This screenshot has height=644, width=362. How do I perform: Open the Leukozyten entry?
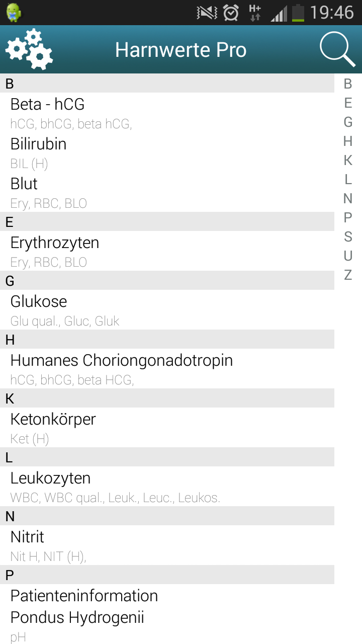pyautogui.click(x=167, y=487)
